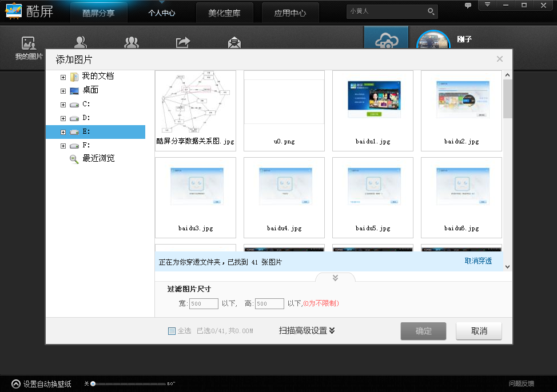Click the wallpaper interval slider handle
This screenshot has height=392, width=557.
pyautogui.click(x=93, y=383)
